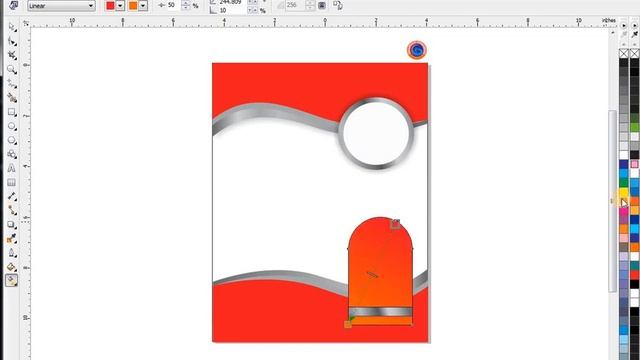Pick the green swatch in left palette

pos(624,183)
